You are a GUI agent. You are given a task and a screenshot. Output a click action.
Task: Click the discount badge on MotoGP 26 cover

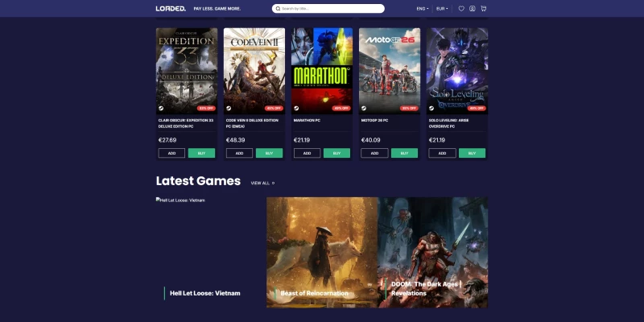click(409, 109)
